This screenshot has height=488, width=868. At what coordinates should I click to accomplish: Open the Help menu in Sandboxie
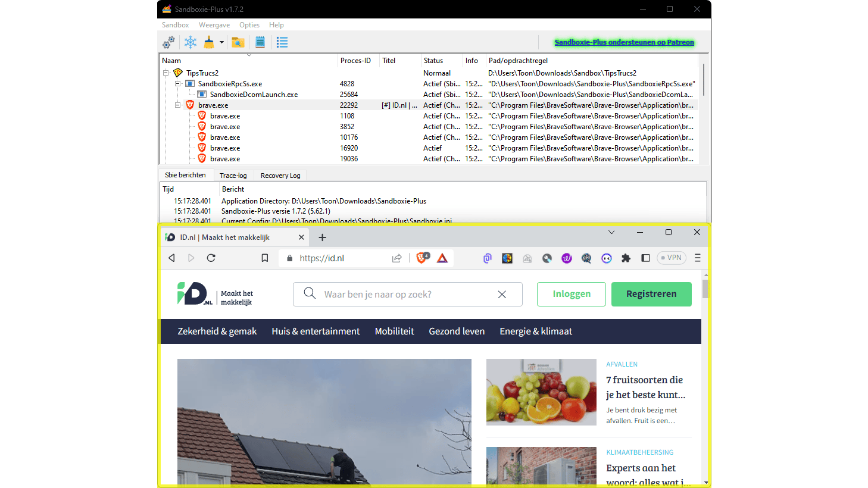[x=276, y=25]
